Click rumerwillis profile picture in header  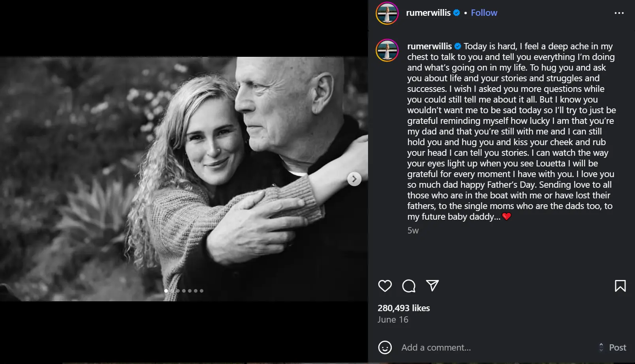387,13
